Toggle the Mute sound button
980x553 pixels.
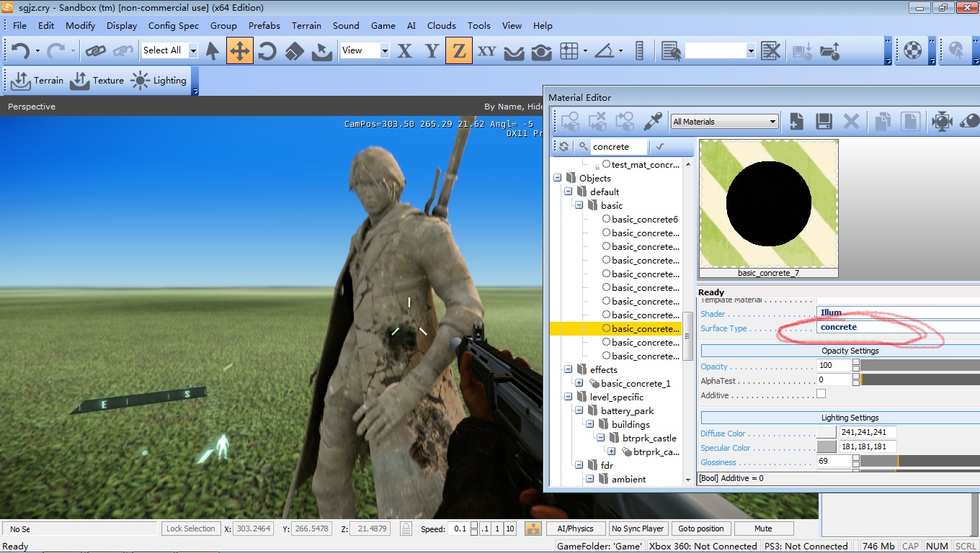tap(764, 529)
